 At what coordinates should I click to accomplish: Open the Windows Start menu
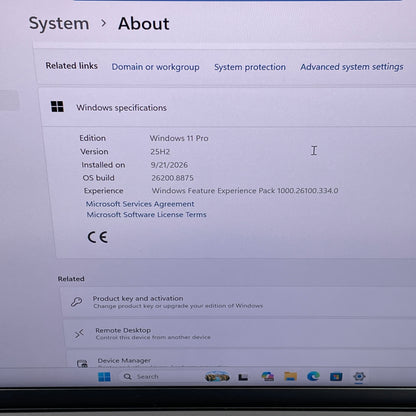click(104, 377)
